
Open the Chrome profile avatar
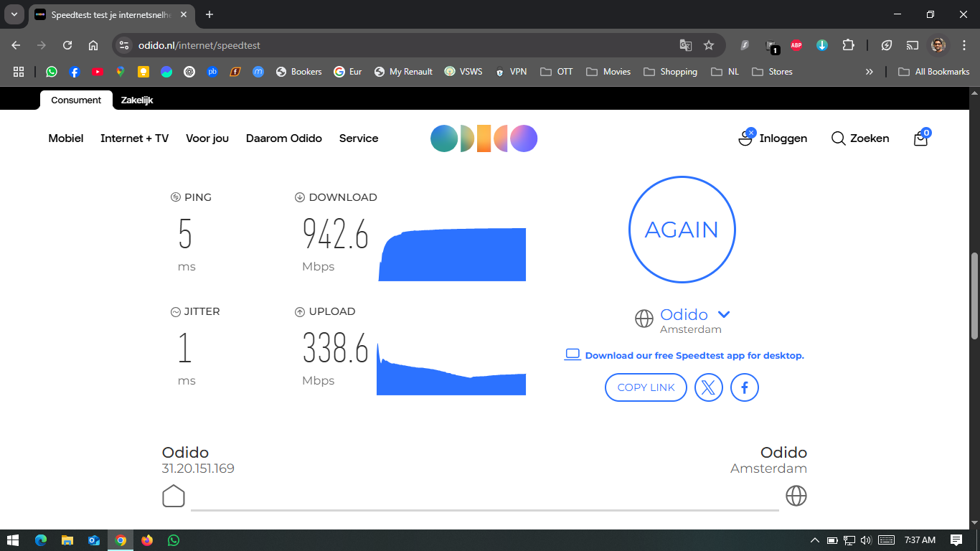pyautogui.click(x=938, y=45)
